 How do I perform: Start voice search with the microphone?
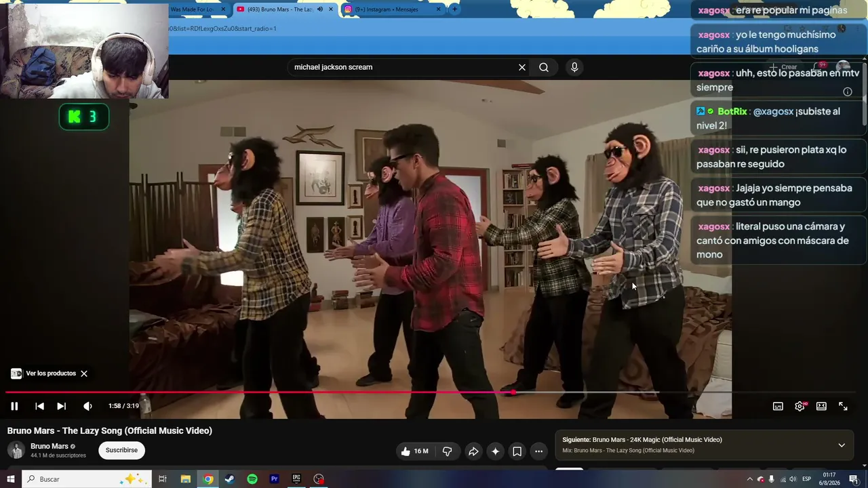click(x=574, y=67)
